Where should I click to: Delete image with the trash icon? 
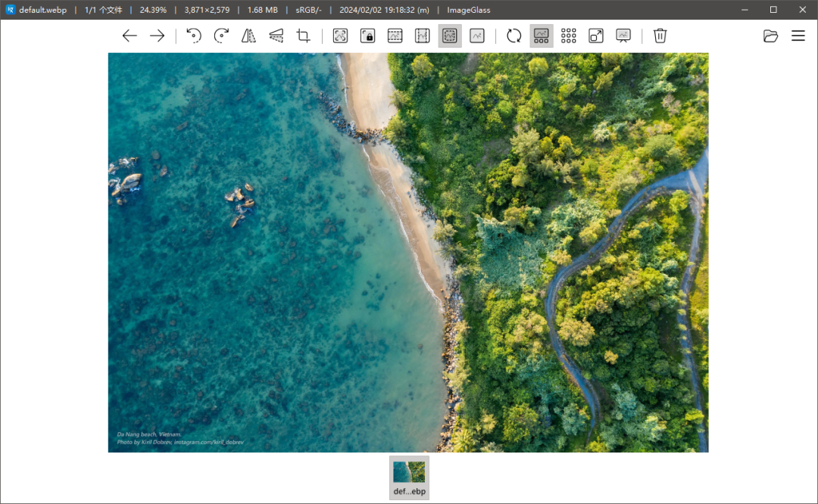[660, 36]
